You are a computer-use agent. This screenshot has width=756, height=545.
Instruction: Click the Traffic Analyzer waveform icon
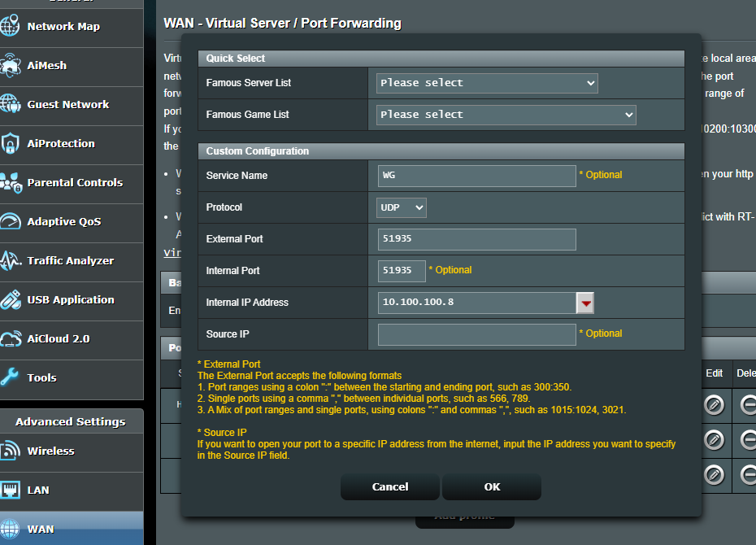coord(10,260)
